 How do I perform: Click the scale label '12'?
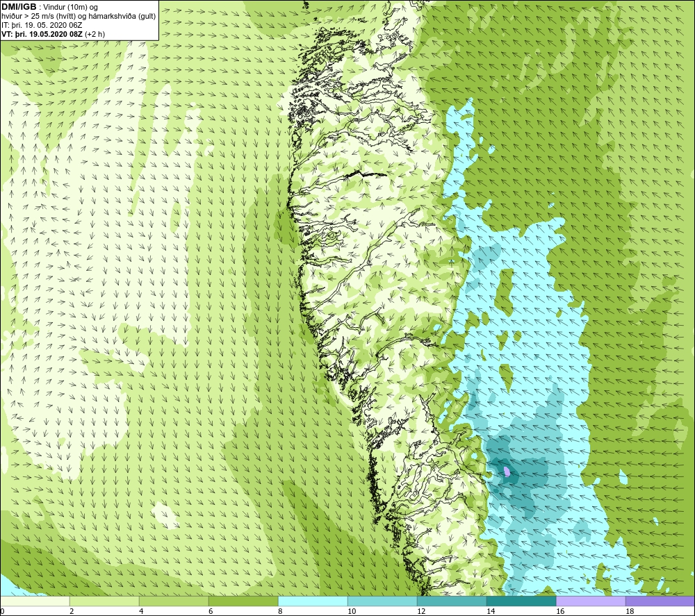tap(421, 611)
